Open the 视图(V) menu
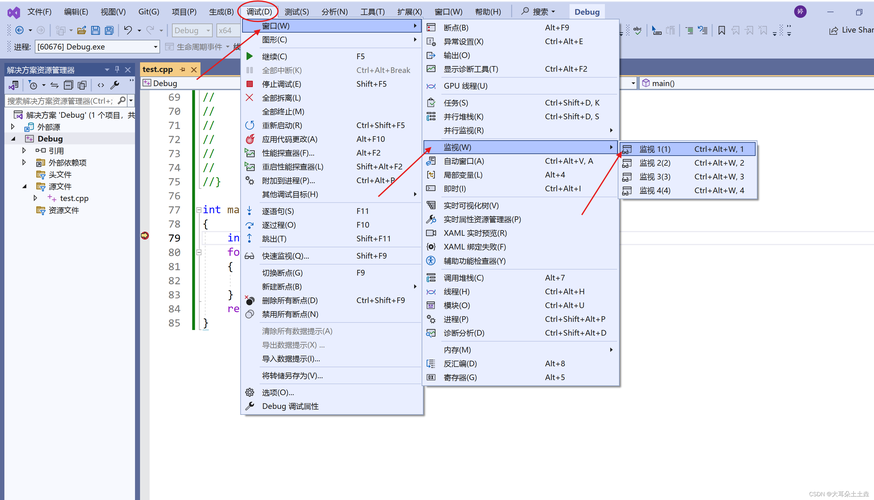This screenshot has width=874, height=500. (x=113, y=12)
